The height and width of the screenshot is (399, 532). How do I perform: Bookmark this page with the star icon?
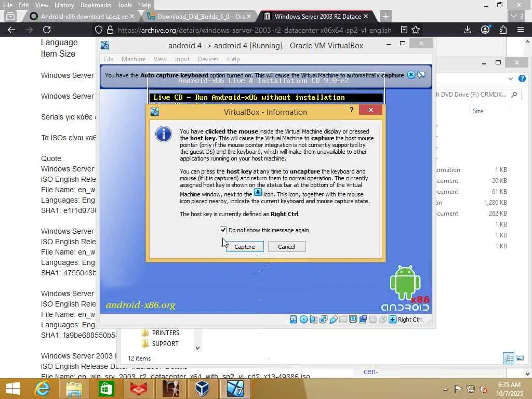(x=416, y=30)
